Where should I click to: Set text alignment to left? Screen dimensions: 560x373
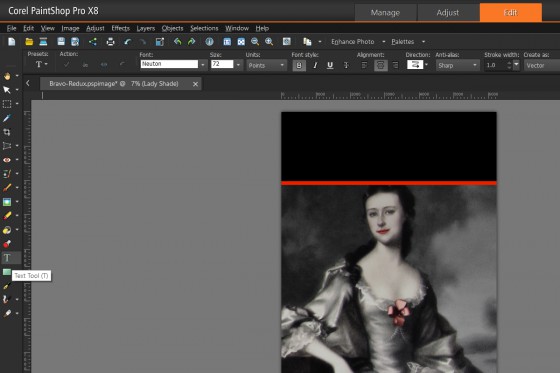coord(364,65)
